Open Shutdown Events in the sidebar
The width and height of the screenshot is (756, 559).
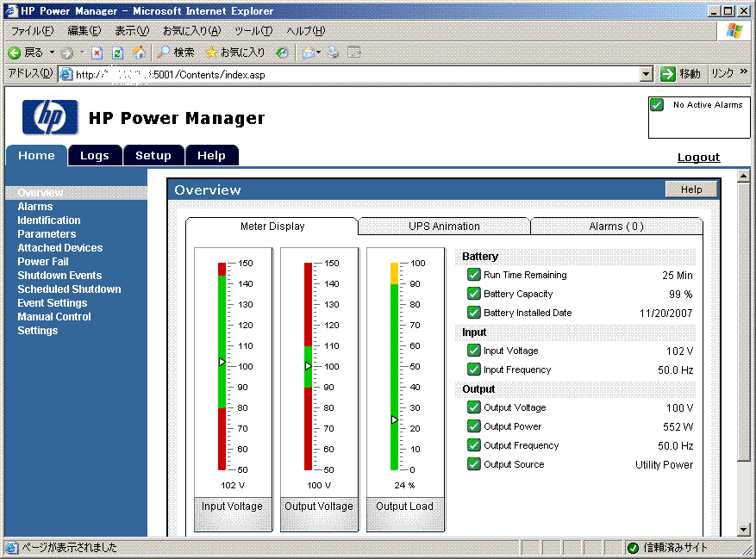[x=59, y=275]
